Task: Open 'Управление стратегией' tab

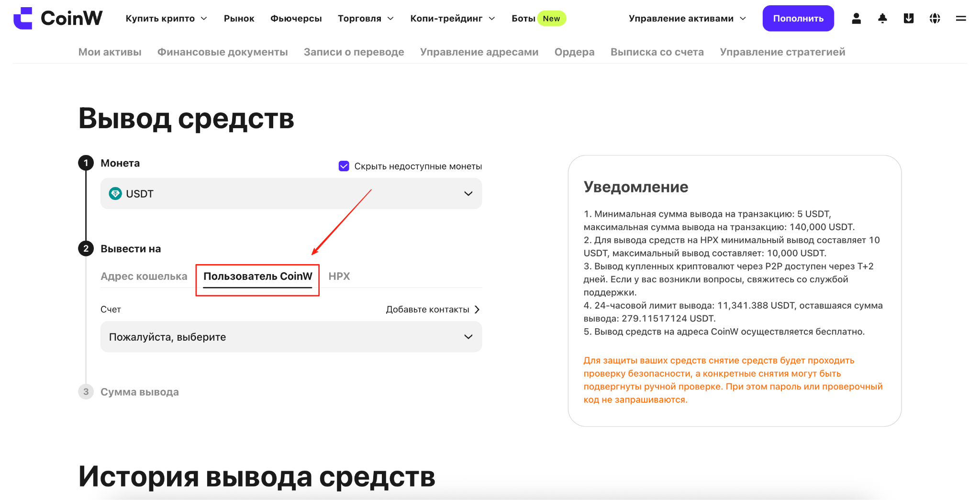Action: tap(782, 52)
